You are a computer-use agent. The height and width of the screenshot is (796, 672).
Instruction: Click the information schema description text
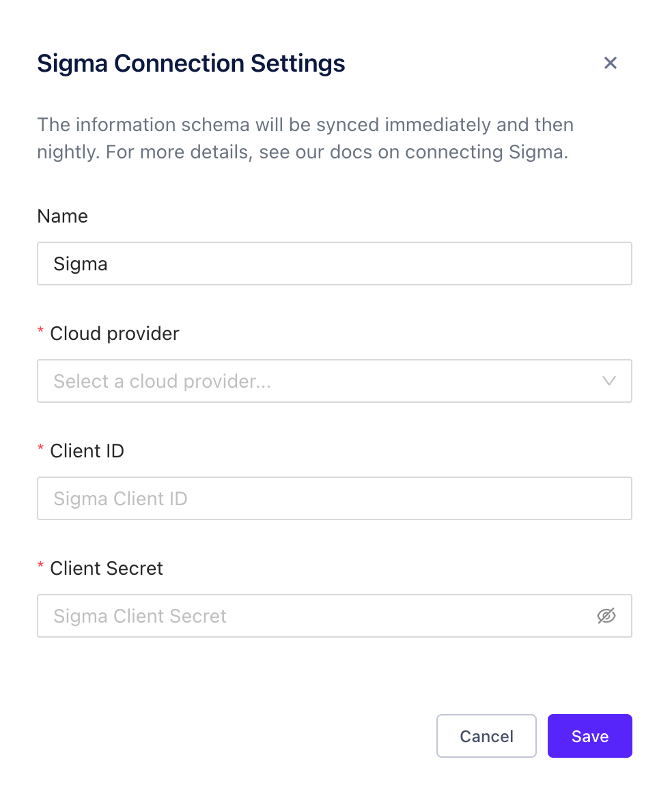[x=305, y=126]
